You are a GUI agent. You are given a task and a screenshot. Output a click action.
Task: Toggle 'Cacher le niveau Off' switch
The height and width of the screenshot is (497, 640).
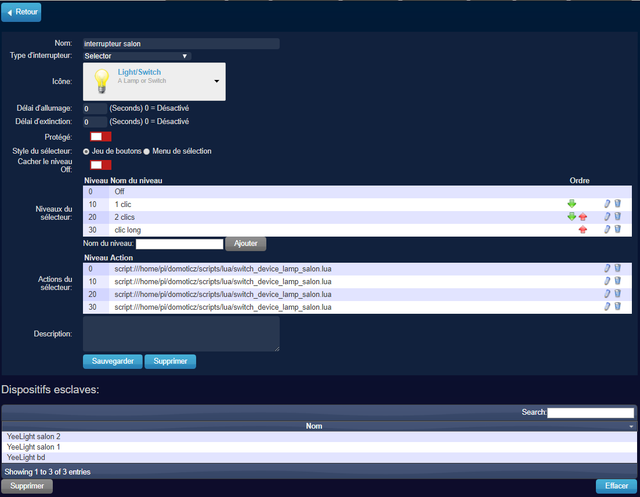(x=100, y=165)
